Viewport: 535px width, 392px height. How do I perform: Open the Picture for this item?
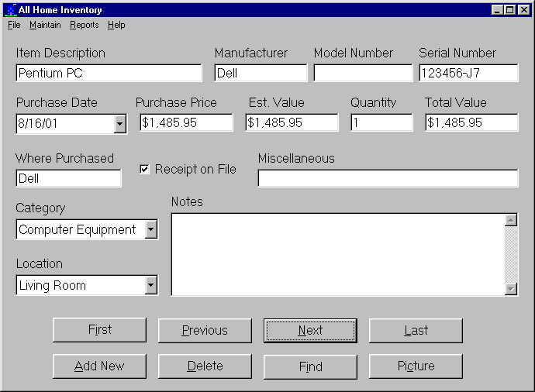(x=416, y=366)
